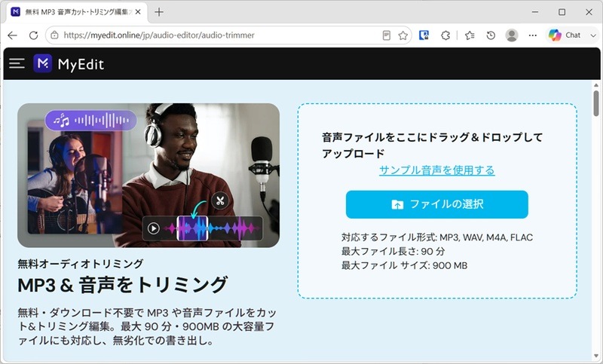Open user profile avatar

512,35
